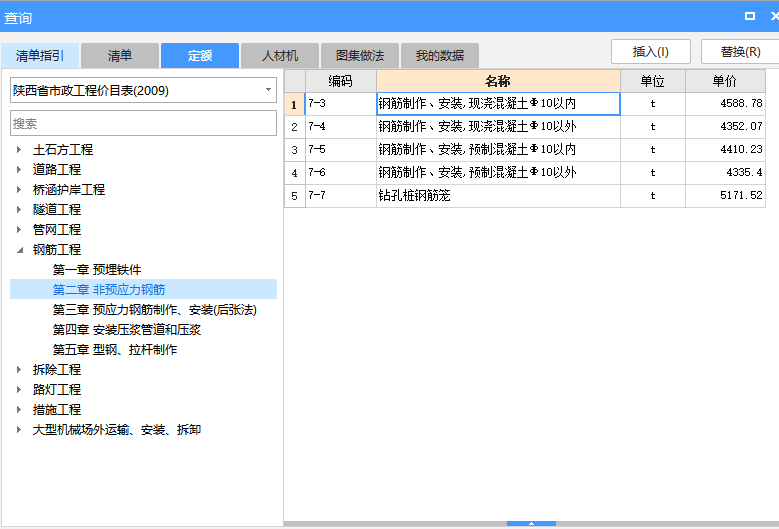Click the 编码 column header
Screen dimensions: 779x529
click(x=341, y=81)
